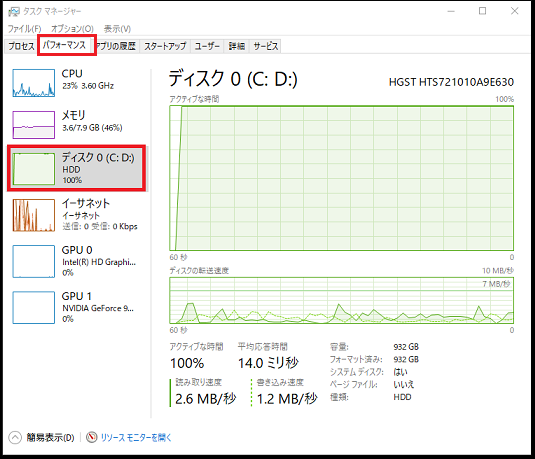
Task: Switch to the スタートアップ tab
Action: click(x=165, y=46)
